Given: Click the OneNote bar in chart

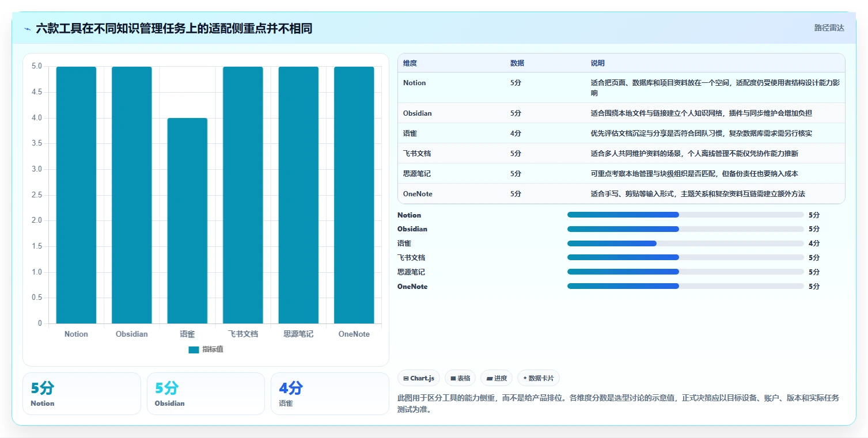Looking at the screenshot, I should pyautogui.click(x=354, y=195).
